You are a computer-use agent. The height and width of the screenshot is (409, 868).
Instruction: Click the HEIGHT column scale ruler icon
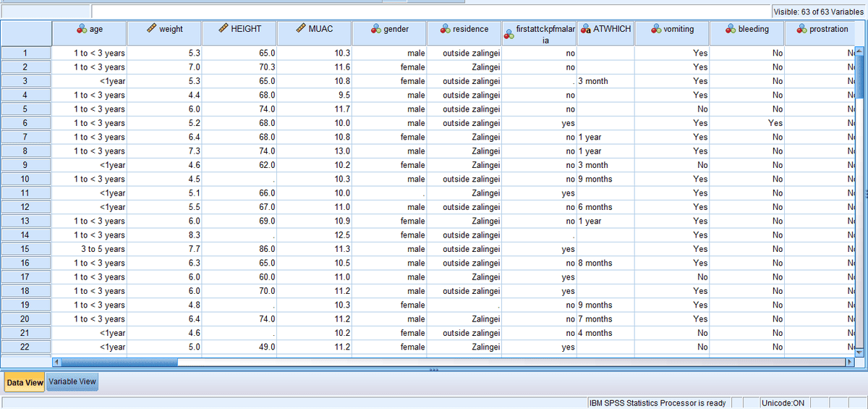224,29
